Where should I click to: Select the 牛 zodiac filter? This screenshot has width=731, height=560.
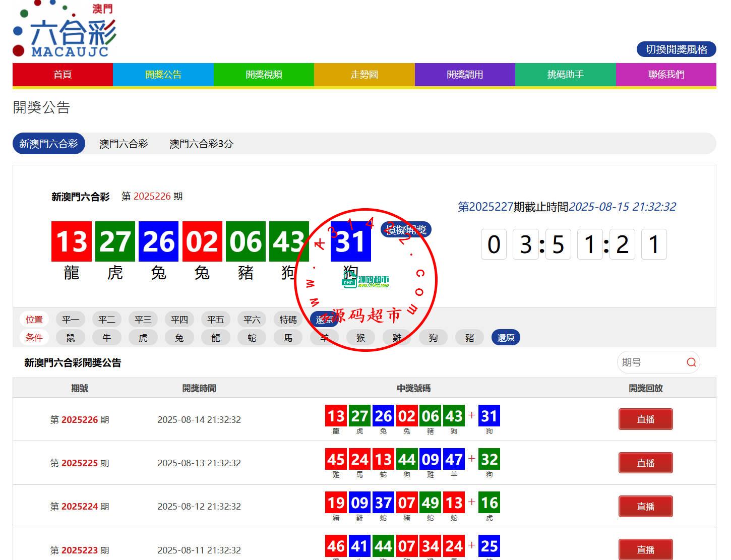[107, 338]
